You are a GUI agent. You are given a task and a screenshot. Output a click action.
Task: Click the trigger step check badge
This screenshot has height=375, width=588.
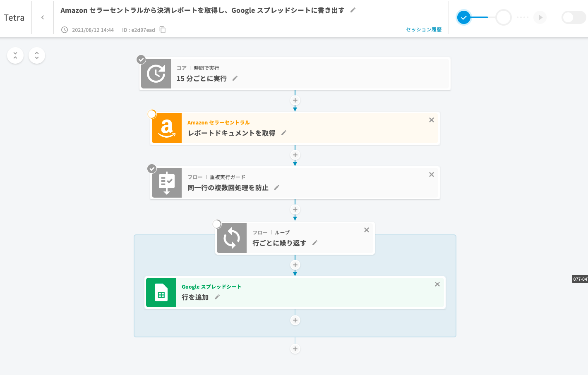141,60
